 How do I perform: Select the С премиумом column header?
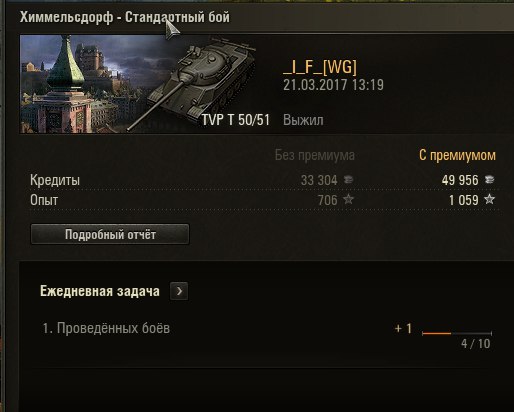click(457, 155)
